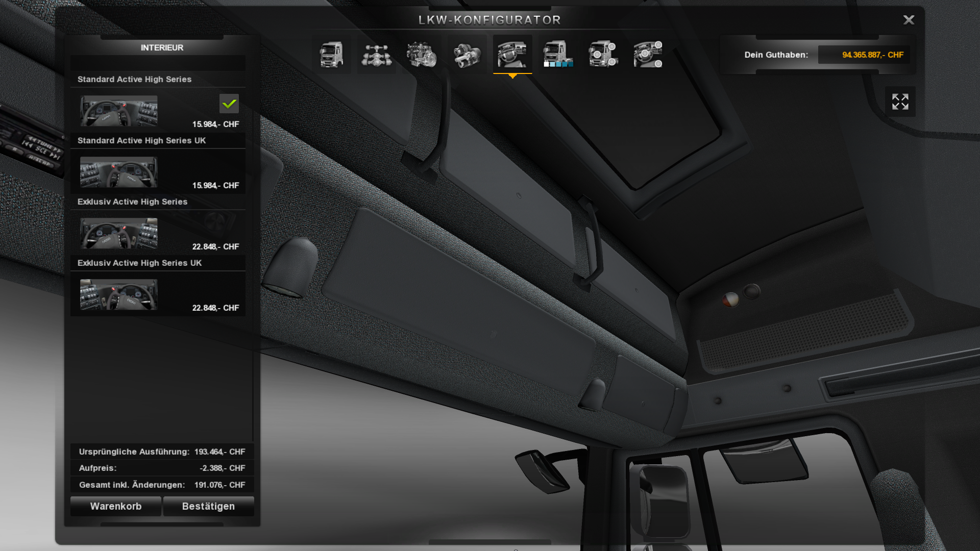Click the Gesamt inkl. Änderungen total 191.076,- CHF
The image size is (980, 551).
[220, 485]
